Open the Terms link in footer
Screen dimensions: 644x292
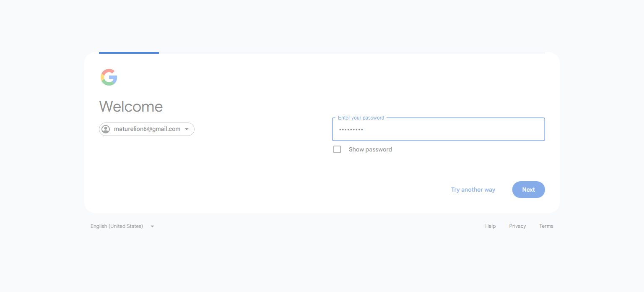(x=546, y=226)
